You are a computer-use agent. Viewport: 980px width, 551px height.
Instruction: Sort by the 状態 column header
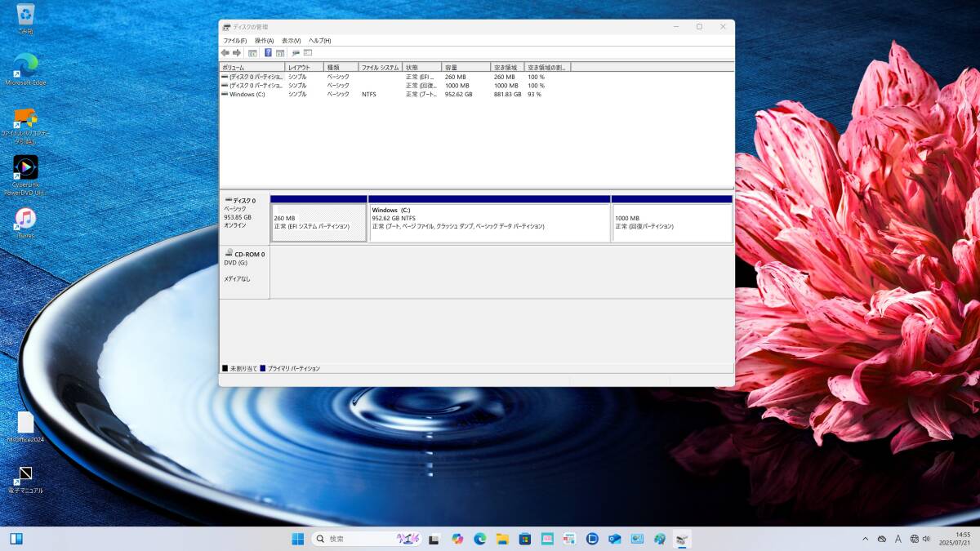pyautogui.click(x=422, y=67)
